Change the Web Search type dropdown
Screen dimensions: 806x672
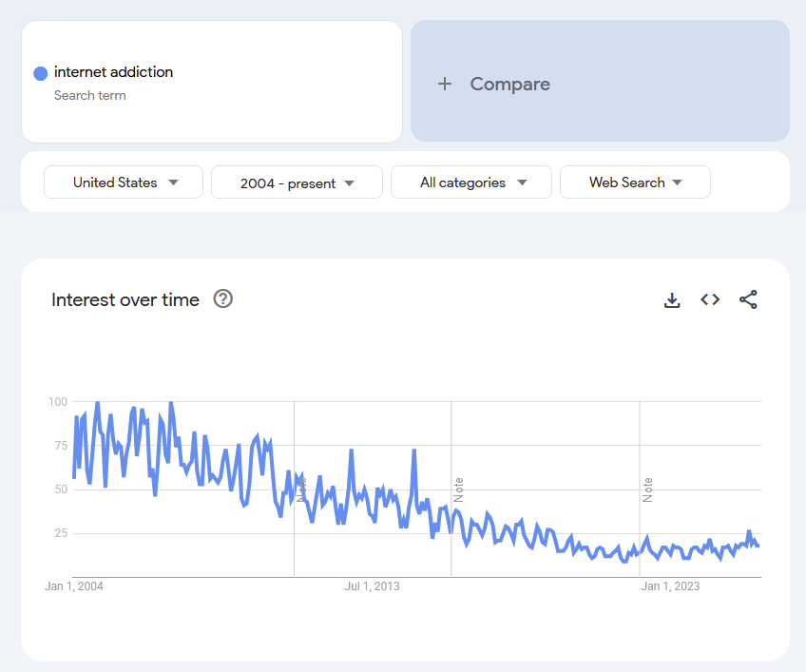635,182
